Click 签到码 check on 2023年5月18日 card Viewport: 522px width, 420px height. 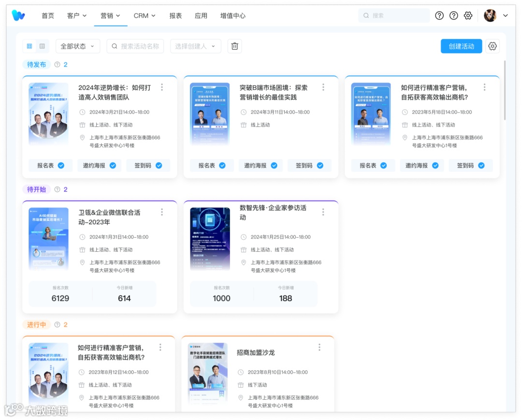481,165
